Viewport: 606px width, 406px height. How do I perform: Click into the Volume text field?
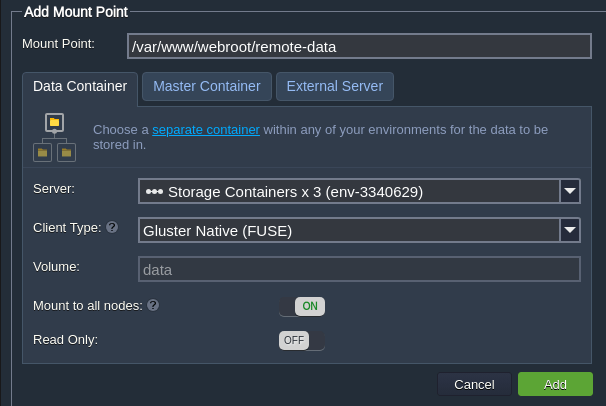(x=358, y=269)
